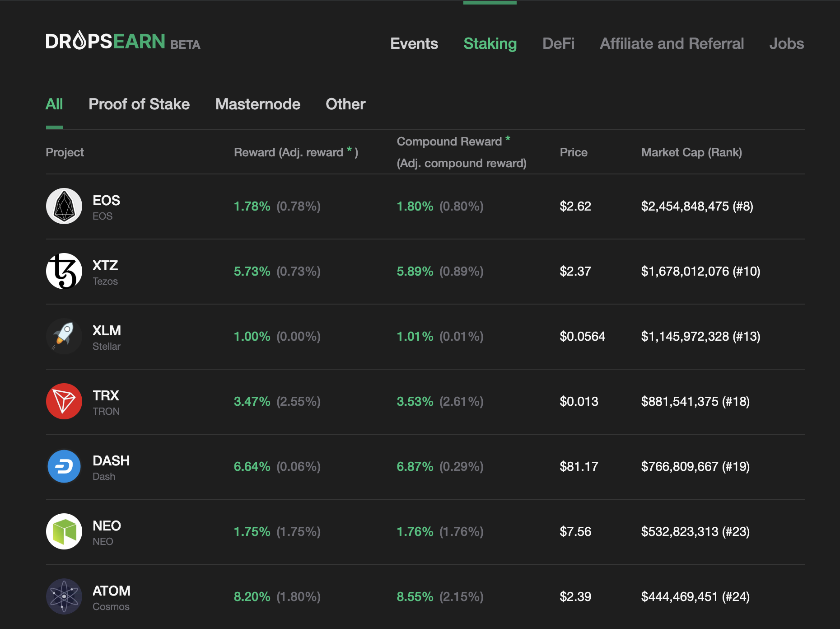Click the XLM price $0.0564
The image size is (840, 629).
(x=583, y=336)
